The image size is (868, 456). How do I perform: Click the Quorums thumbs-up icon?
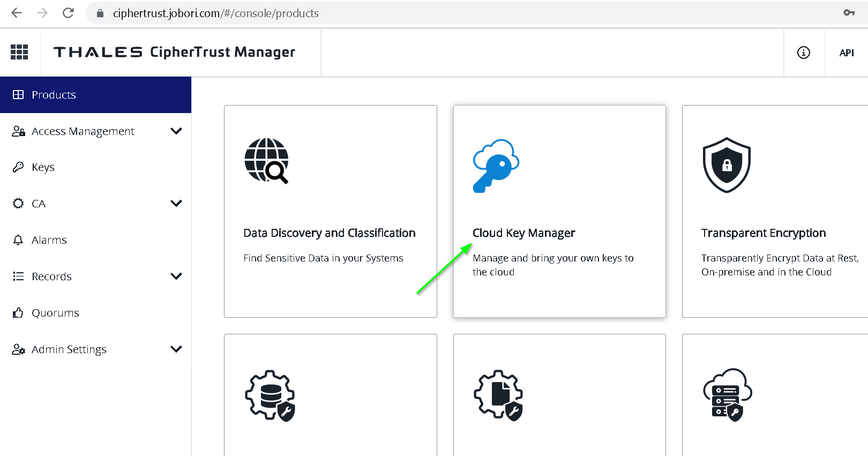point(18,312)
